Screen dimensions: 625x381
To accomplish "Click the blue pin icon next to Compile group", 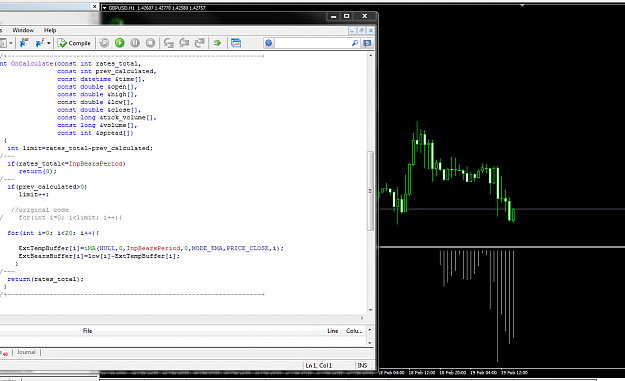I will [24, 43].
